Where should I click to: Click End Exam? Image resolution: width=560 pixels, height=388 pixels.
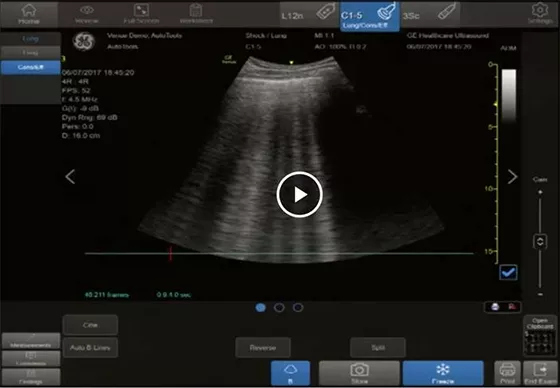(x=540, y=373)
